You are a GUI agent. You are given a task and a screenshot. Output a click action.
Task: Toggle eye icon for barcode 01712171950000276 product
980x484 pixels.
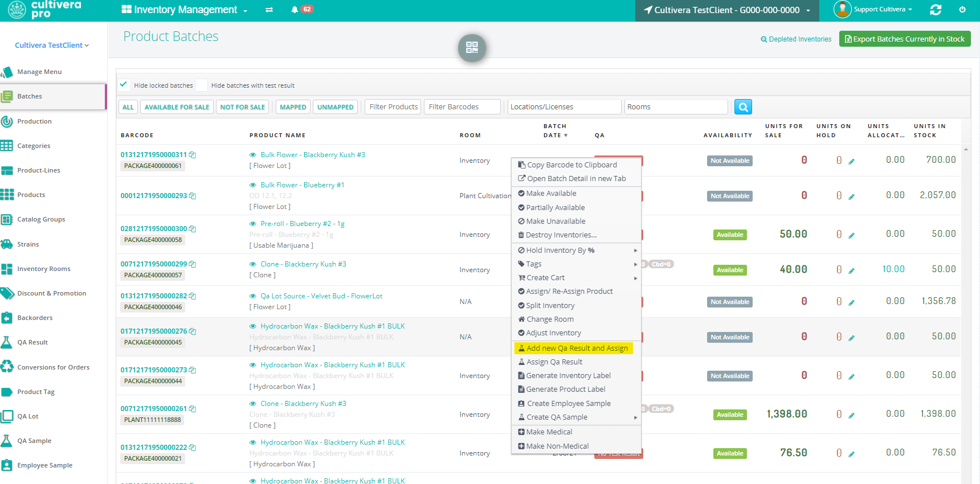252,326
